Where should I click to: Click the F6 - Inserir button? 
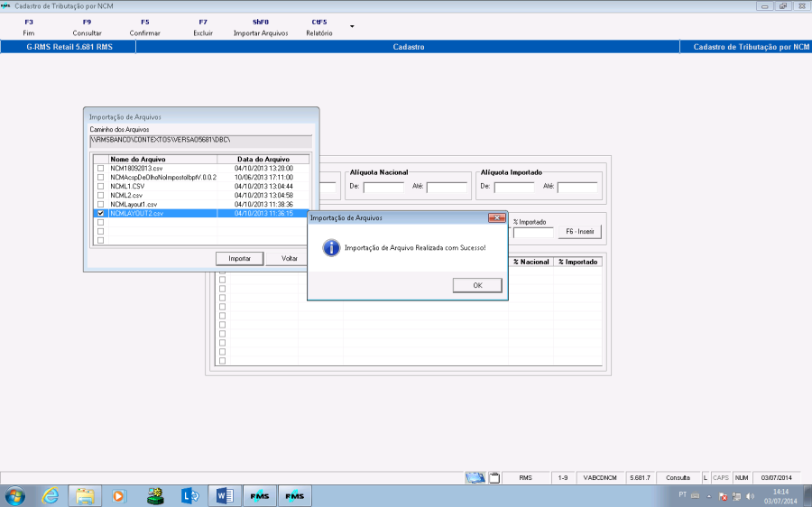pos(579,232)
